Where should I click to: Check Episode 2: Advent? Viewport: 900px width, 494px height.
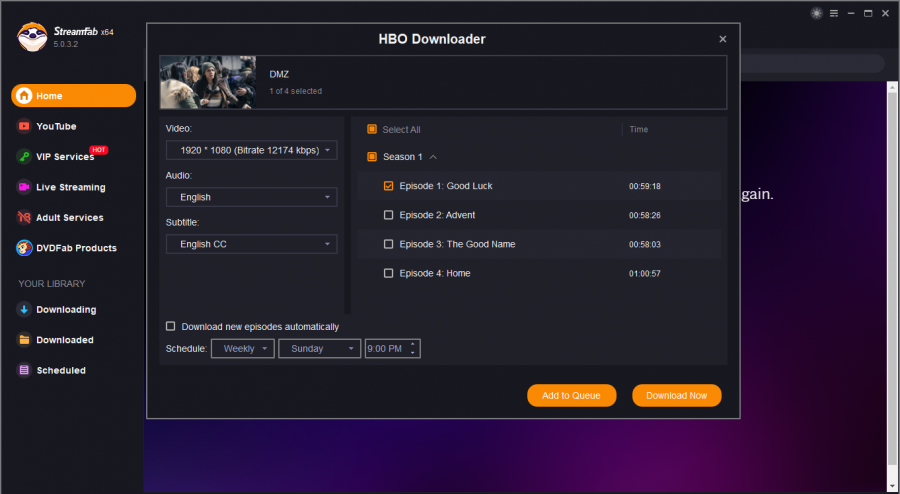point(389,215)
